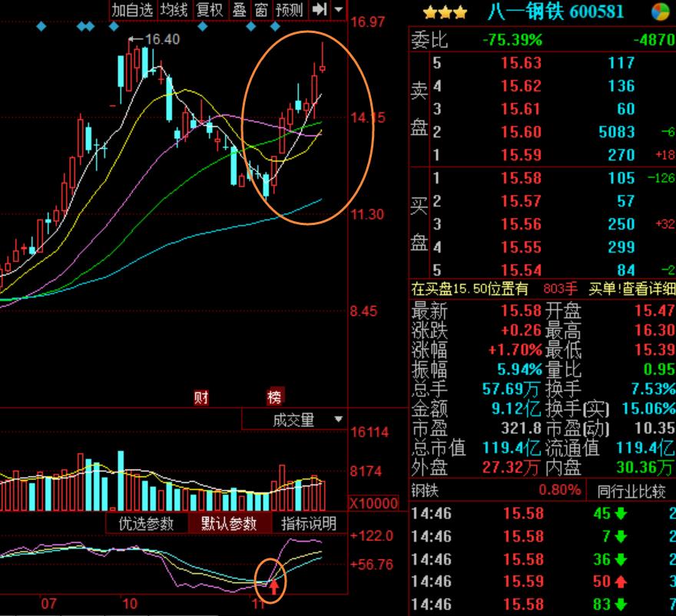Click the 换手 value 7.53%

[653, 389]
